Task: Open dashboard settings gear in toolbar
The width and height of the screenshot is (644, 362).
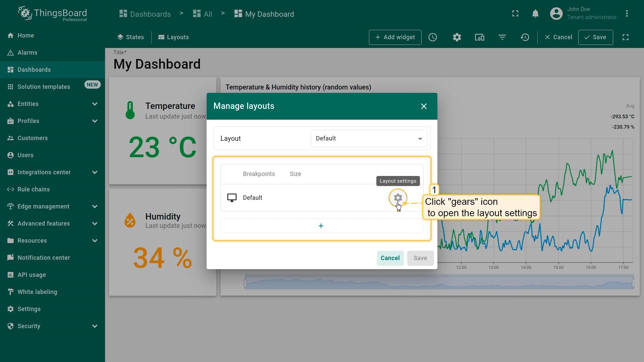Action: (457, 37)
